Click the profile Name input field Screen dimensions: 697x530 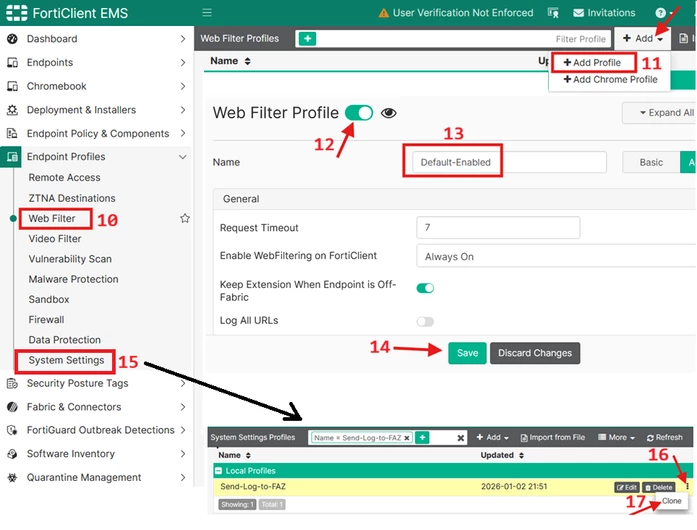click(x=509, y=162)
